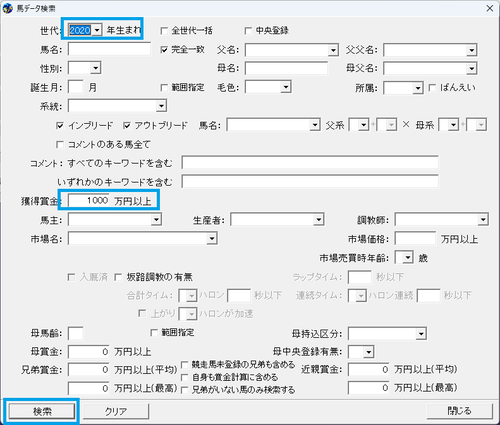Image resolution: width=500 pixels, height=425 pixels.
Task: Click the 兄弟賞金 平均 field
Action: click(x=89, y=370)
